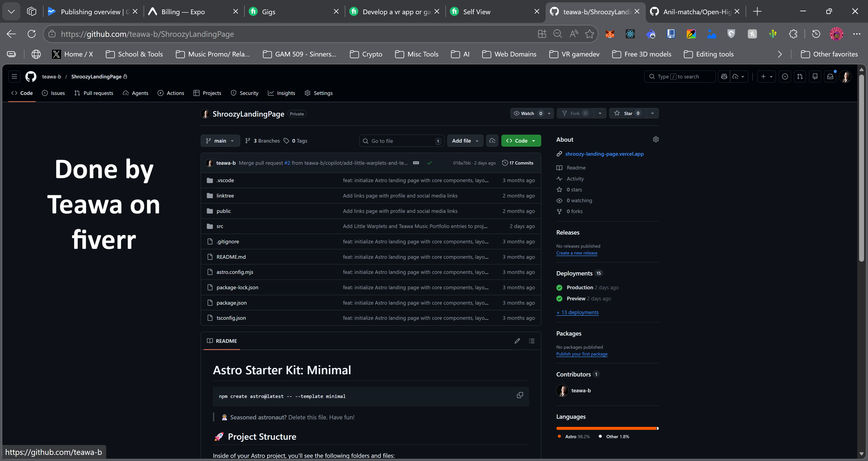Viewport: 868px width, 461px height.
Task: Open the browser zoom icon in address bar
Action: pos(558,34)
